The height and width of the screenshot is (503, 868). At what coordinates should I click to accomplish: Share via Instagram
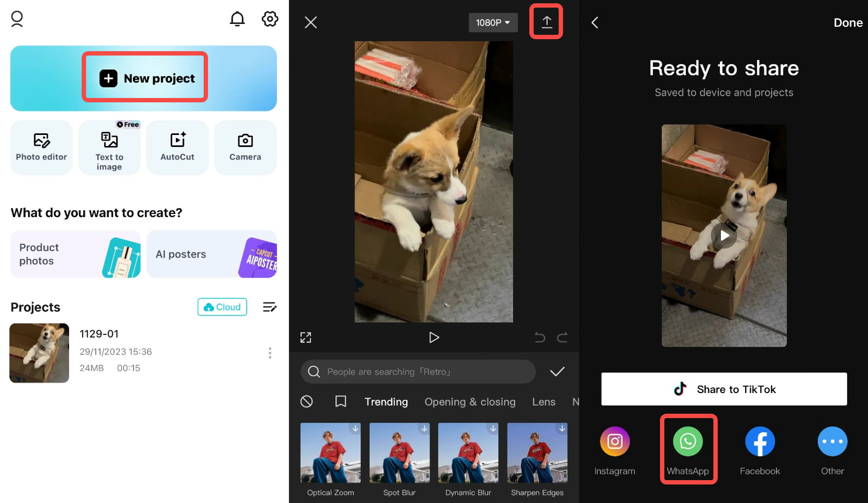(x=615, y=451)
